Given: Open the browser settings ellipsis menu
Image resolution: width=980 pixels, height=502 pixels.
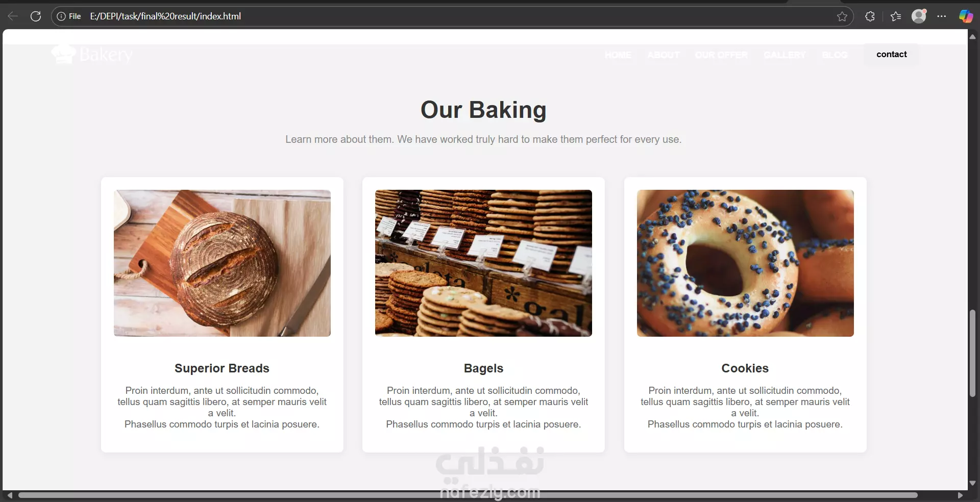Looking at the screenshot, I should coord(942,16).
